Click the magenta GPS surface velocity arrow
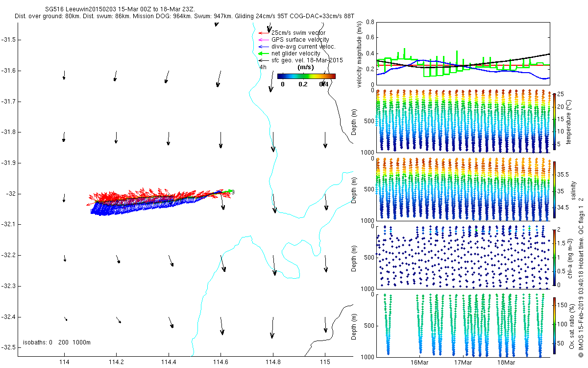 (x=265, y=40)
